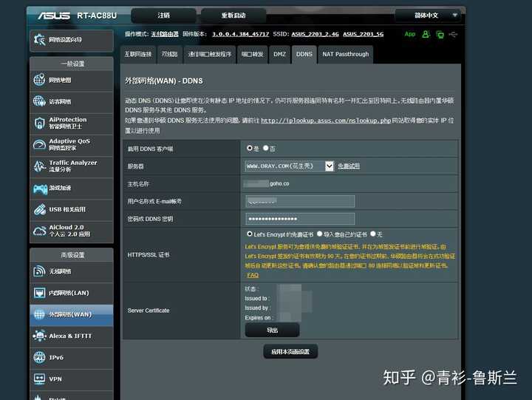Image resolution: width=532 pixels, height=400 pixels.
Task: Click the user status icon beside App
Action: 426,34
